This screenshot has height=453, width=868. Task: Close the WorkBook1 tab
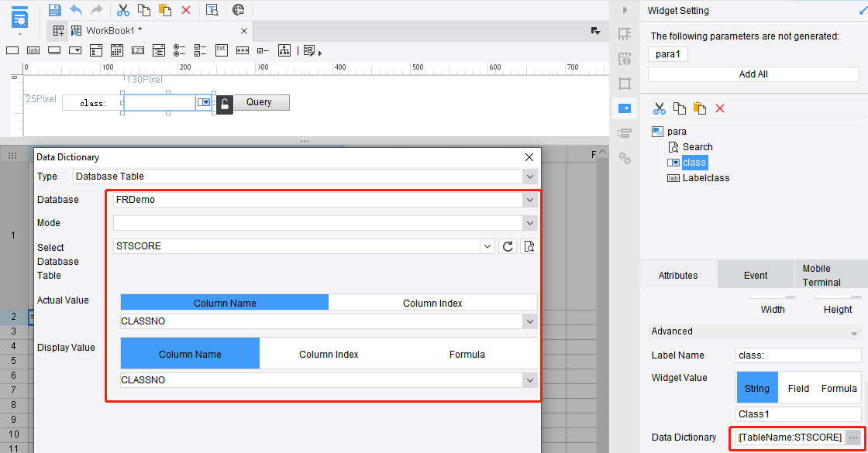(x=244, y=31)
